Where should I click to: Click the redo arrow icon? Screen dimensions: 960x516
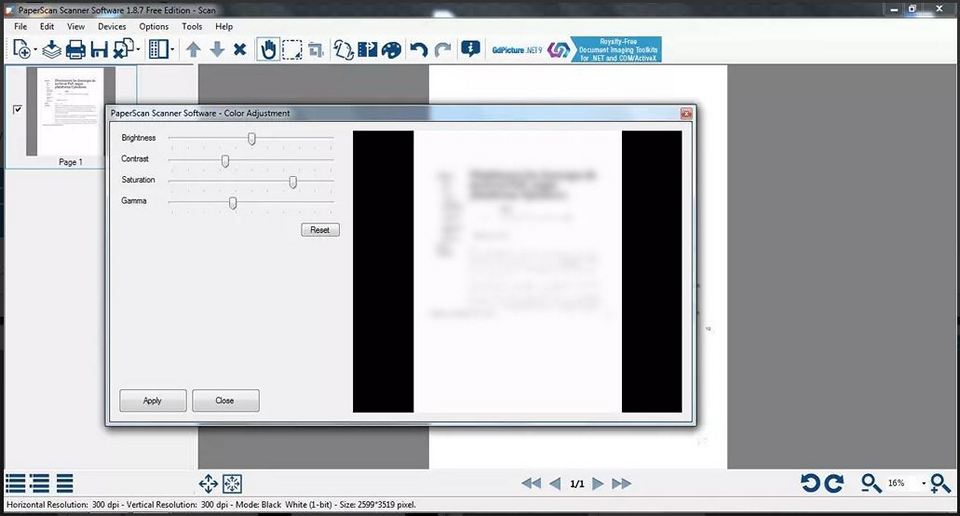443,50
